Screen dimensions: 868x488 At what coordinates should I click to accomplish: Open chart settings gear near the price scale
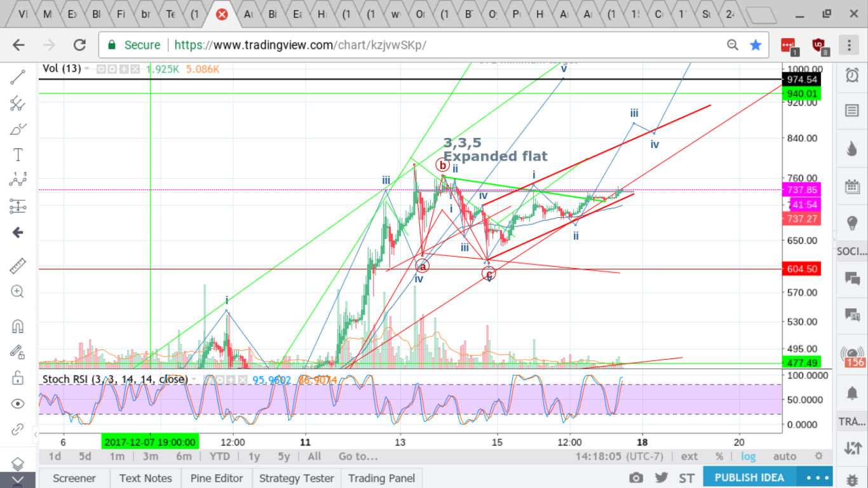point(819,456)
